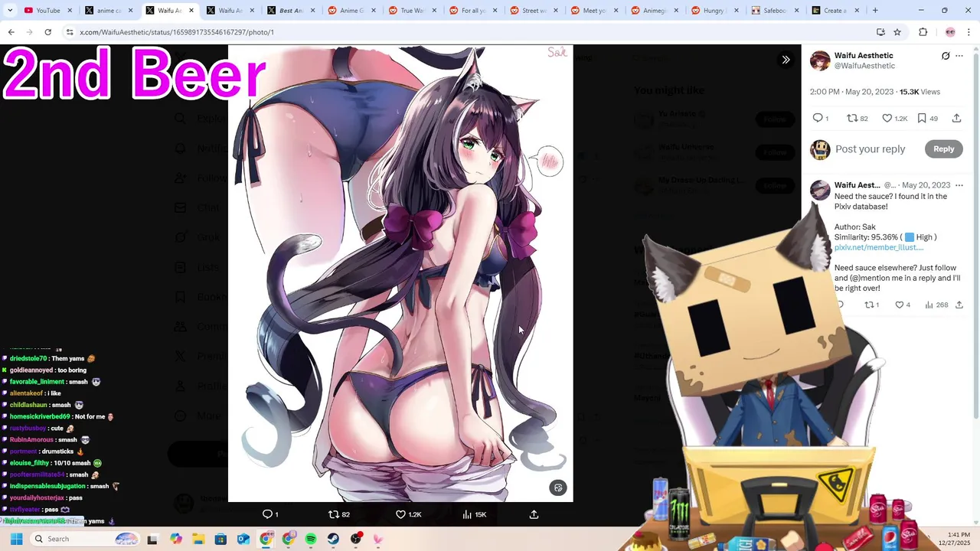Click the address bar URL

click(x=176, y=32)
